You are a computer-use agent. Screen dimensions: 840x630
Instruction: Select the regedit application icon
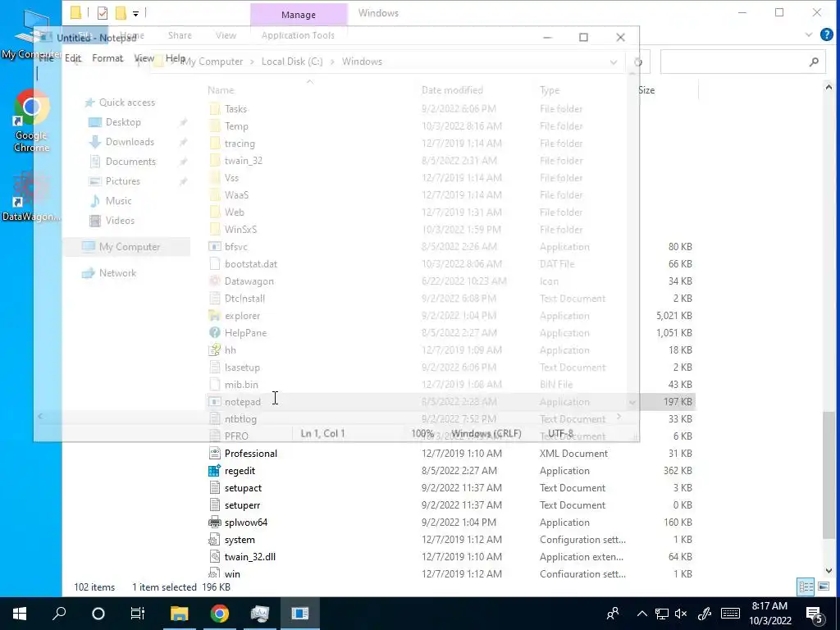point(214,470)
